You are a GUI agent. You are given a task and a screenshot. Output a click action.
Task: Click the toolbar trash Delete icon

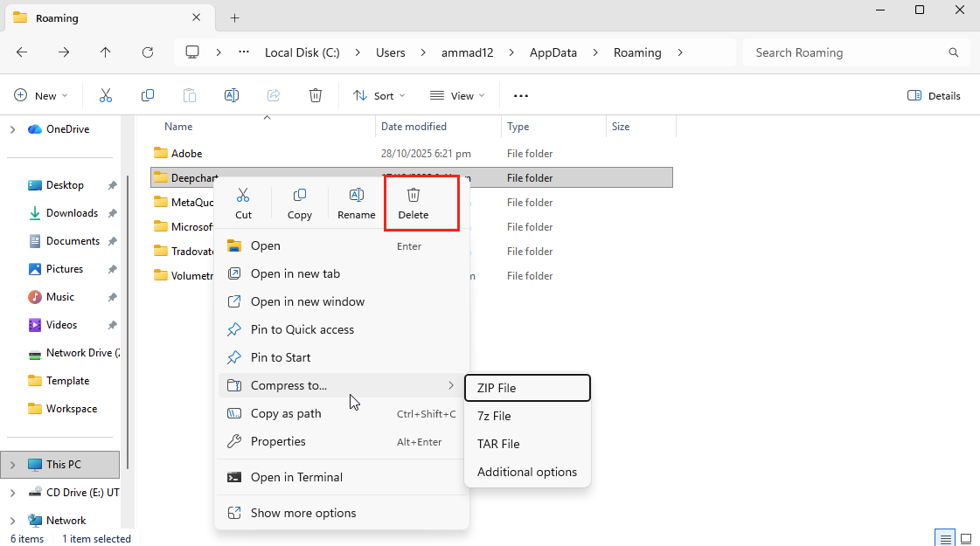click(316, 95)
